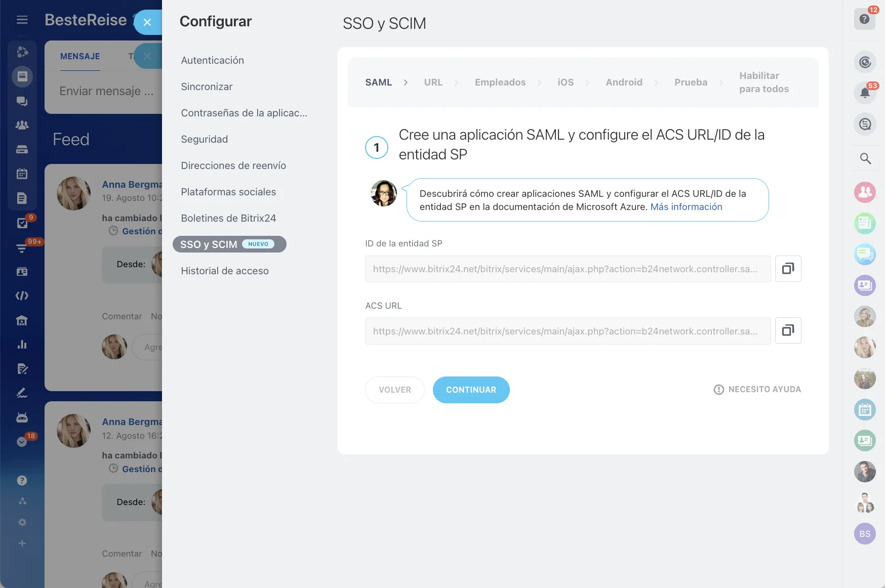
Task: Open notifications bell in right sidebar
Action: 865,93
